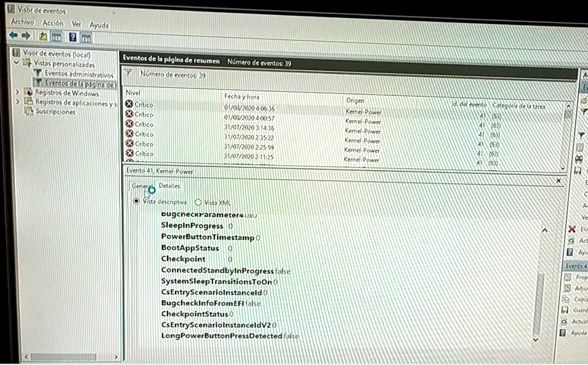588x365 pixels.
Task: Click the ConnectedStandbyInProgress field
Action: pyautogui.click(x=226, y=271)
